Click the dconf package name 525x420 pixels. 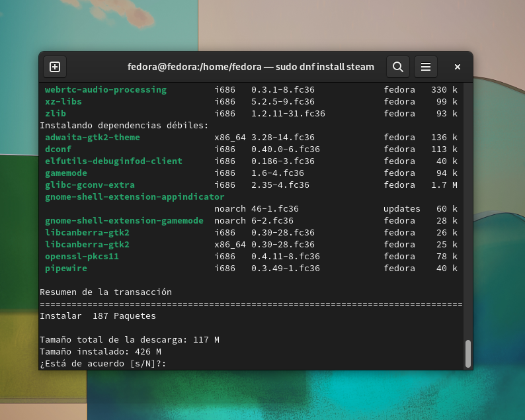pyautogui.click(x=58, y=149)
